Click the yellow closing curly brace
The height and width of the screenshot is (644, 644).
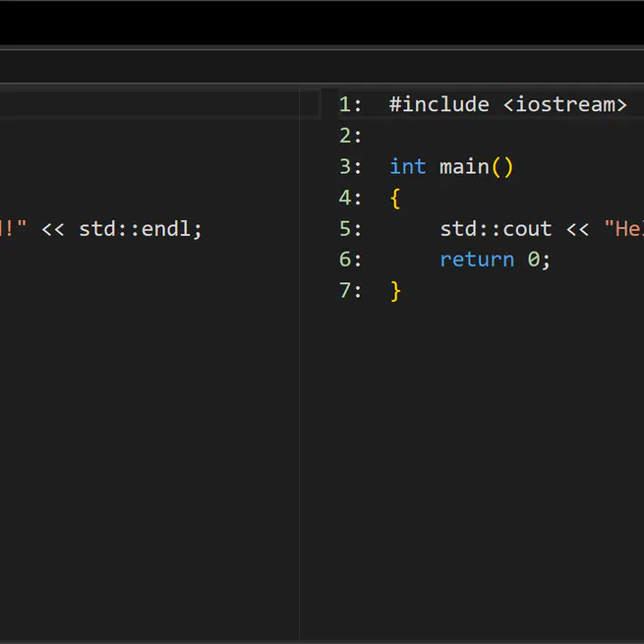[395, 291]
